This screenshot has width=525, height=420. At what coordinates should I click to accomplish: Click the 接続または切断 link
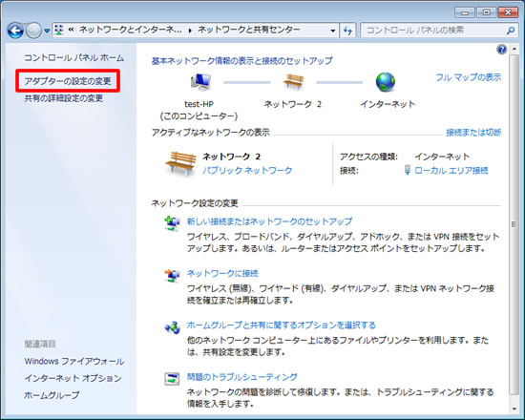(473, 133)
